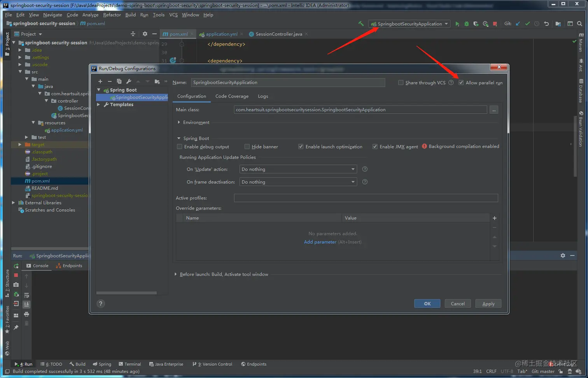This screenshot has height=378, width=588.
Task: Check Share through VCS
Action: 401,82
